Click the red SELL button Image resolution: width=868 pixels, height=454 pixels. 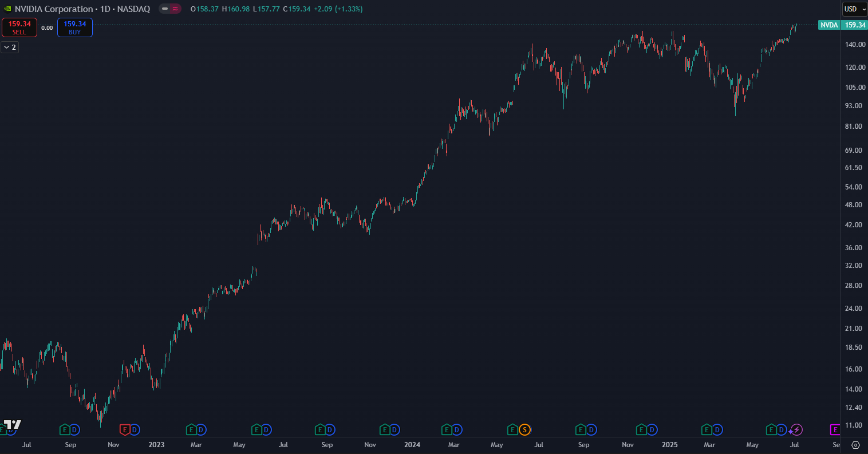(19, 27)
